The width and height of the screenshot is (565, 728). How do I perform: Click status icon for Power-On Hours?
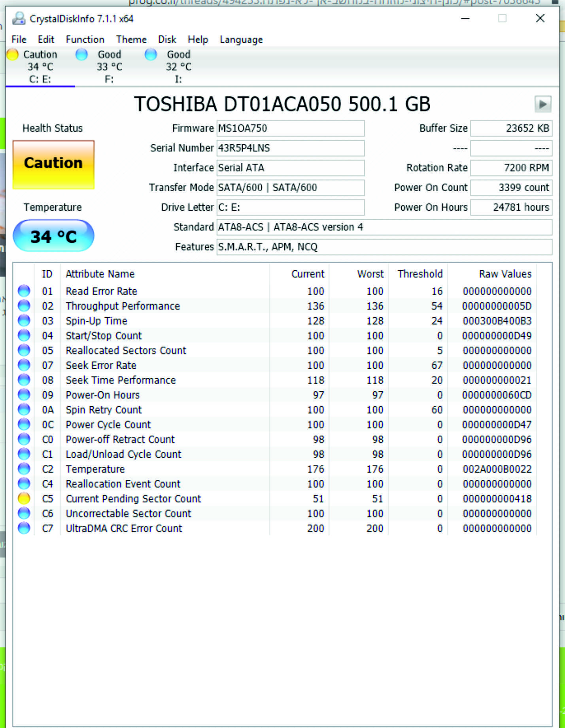tap(24, 394)
